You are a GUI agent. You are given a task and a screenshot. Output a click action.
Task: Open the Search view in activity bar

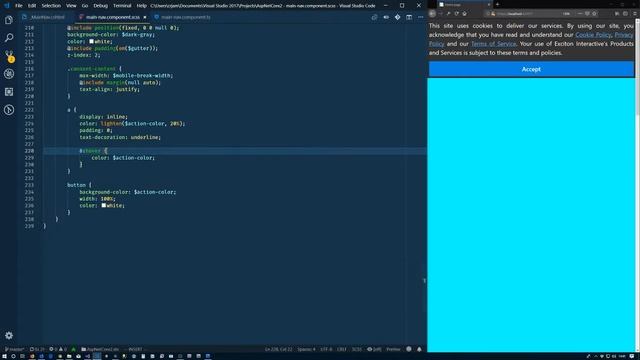[x=9, y=38]
